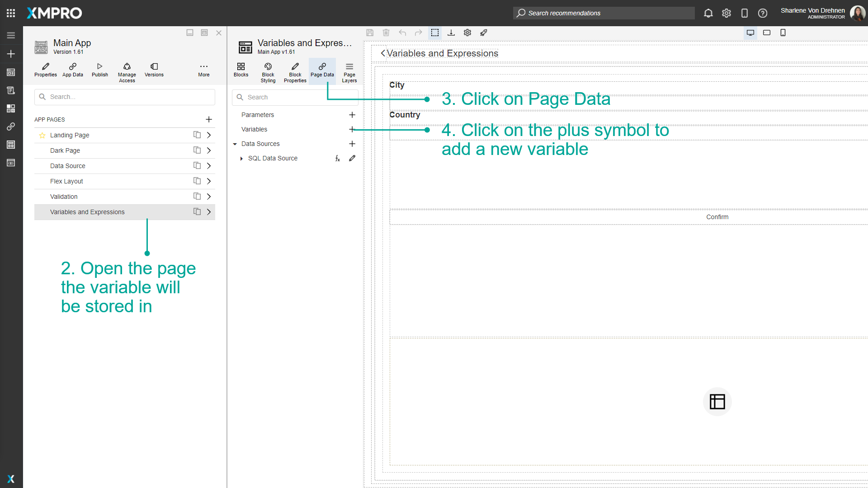This screenshot has height=488, width=868.
Task: Switch to mobile preview mode
Action: pyautogui.click(x=783, y=33)
